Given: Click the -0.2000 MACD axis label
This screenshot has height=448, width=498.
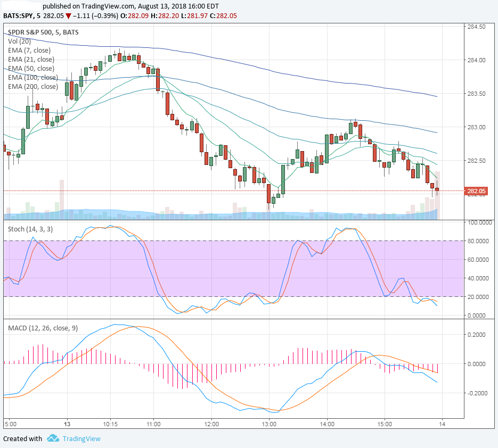Looking at the screenshot, I should point(476,393).
